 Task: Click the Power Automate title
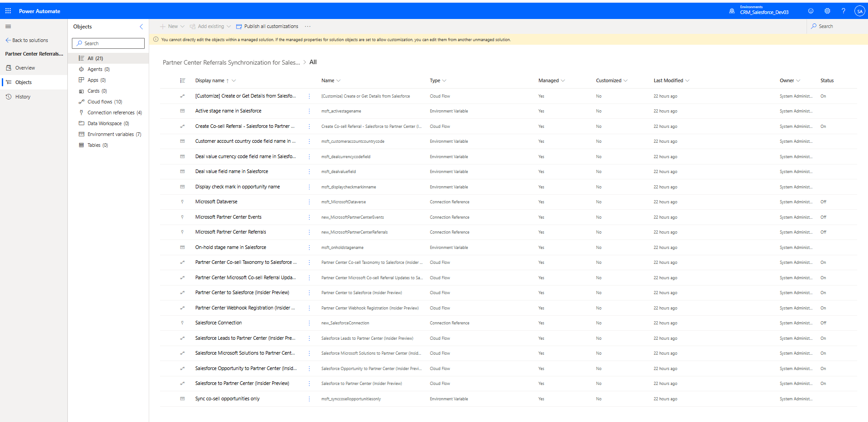[x=39, y=11]
